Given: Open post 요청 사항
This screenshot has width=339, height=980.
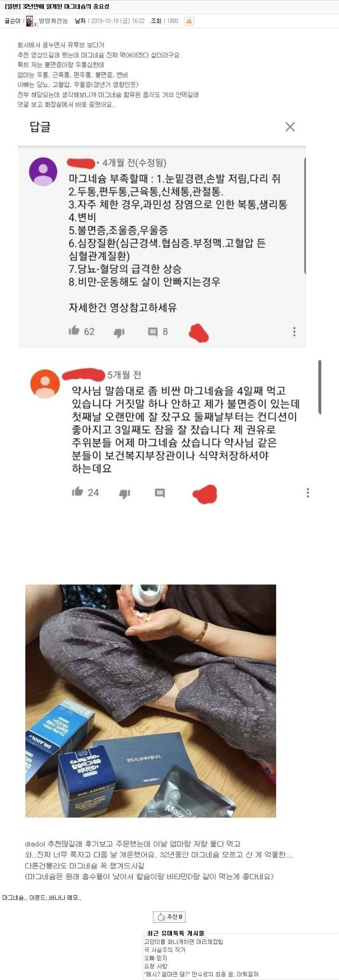Looking at the screenshot, I should (x=156, y=966).
